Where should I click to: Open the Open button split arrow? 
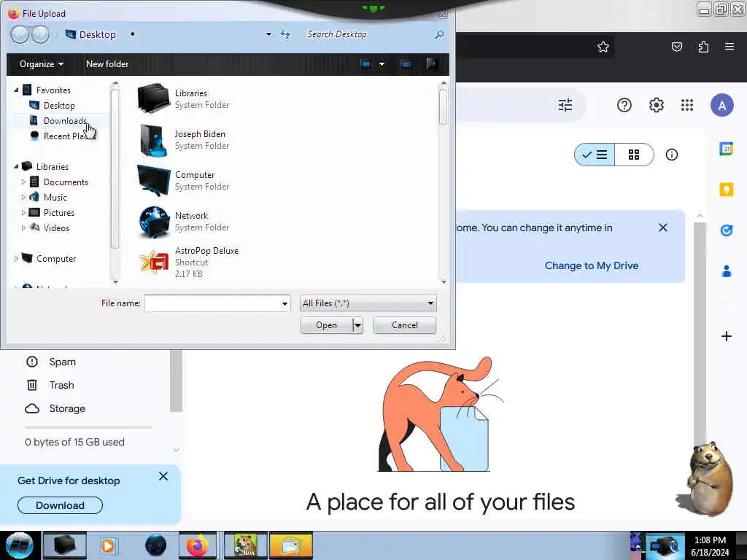357,325
